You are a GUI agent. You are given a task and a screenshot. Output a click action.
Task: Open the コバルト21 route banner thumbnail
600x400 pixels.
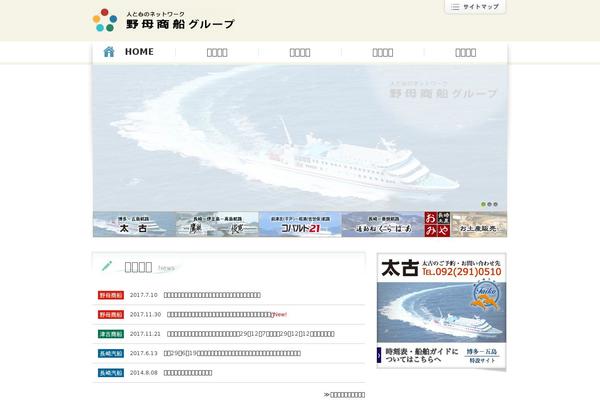[x=300, y=224]
